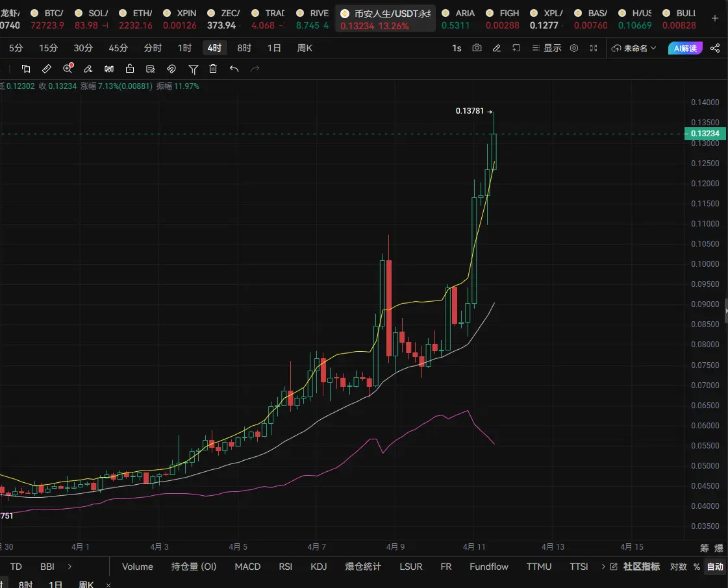Toggle the Fundflow indicator

click(x=489, y=566)
